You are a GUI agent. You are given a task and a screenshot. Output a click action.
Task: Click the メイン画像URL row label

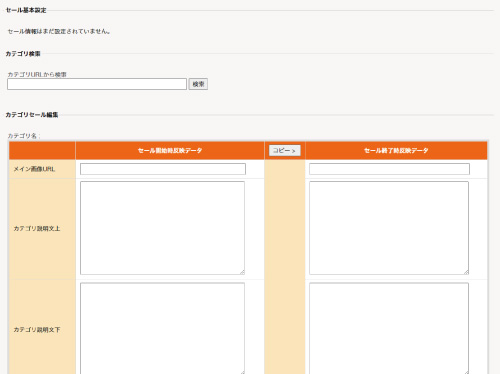(34, 169)
